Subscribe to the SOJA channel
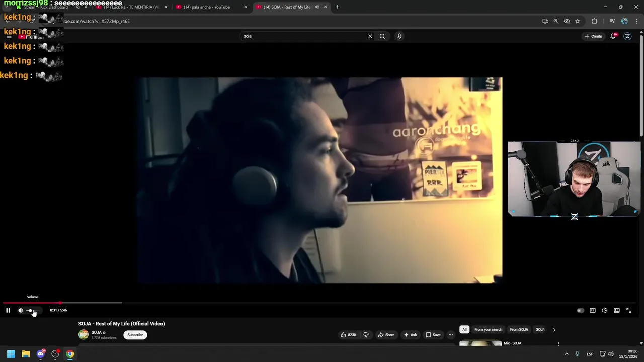 pos(135,335)
